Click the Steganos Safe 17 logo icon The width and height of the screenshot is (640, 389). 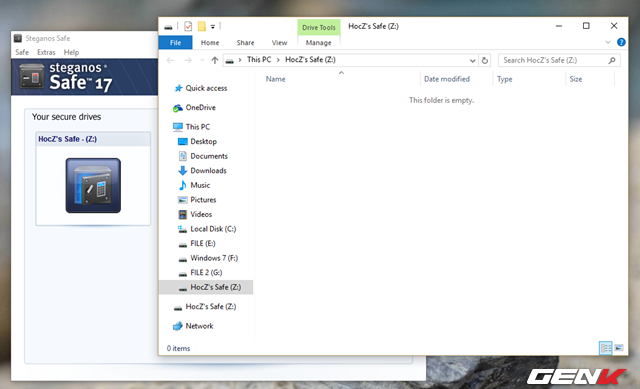(x=31, y=76)
